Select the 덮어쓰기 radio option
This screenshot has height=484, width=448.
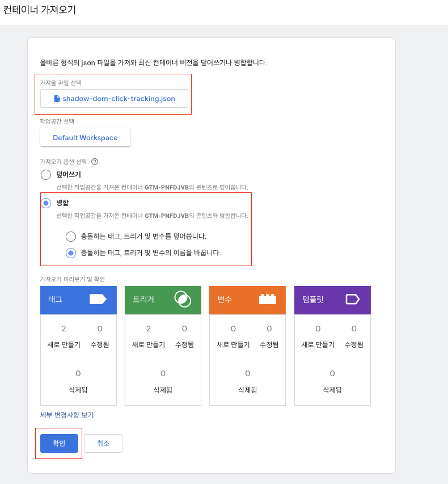(x=46, y=175)
